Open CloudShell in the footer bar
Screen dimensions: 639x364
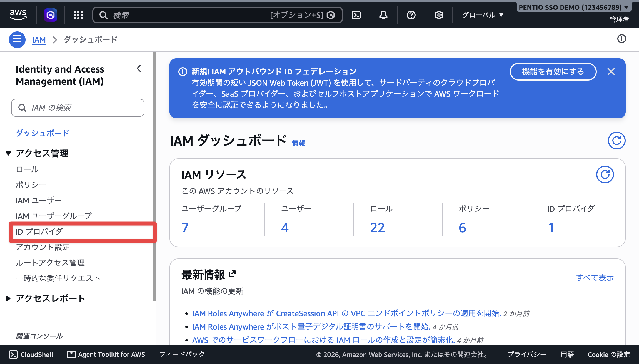31,355
